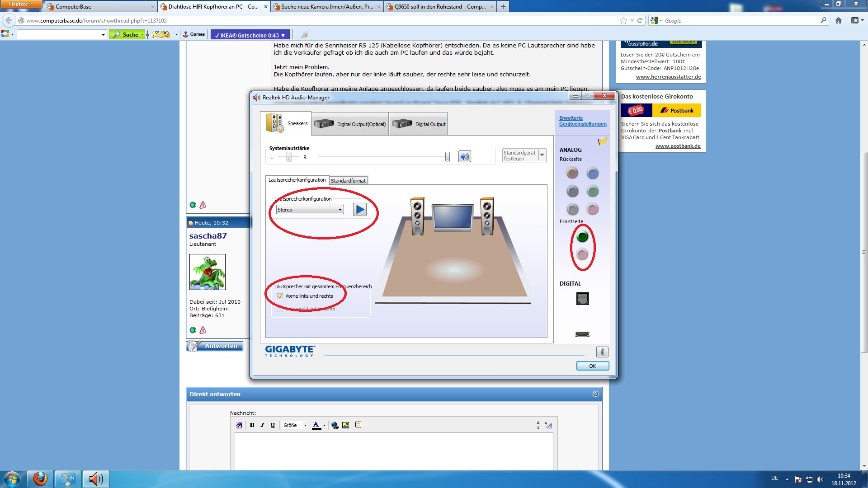The image size is (868, 488).
Task: Click the yellow folder connector settings icon
Action: (602, 141)
